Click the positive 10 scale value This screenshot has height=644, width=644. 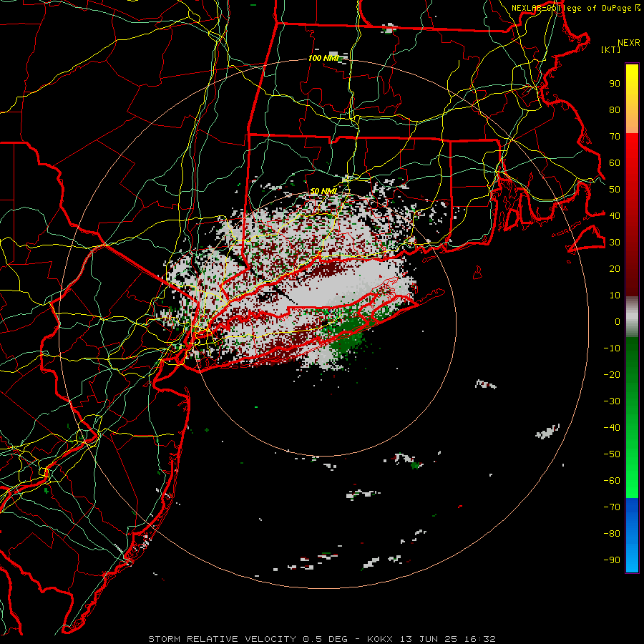pyautogui.click(x=615, y=296)
